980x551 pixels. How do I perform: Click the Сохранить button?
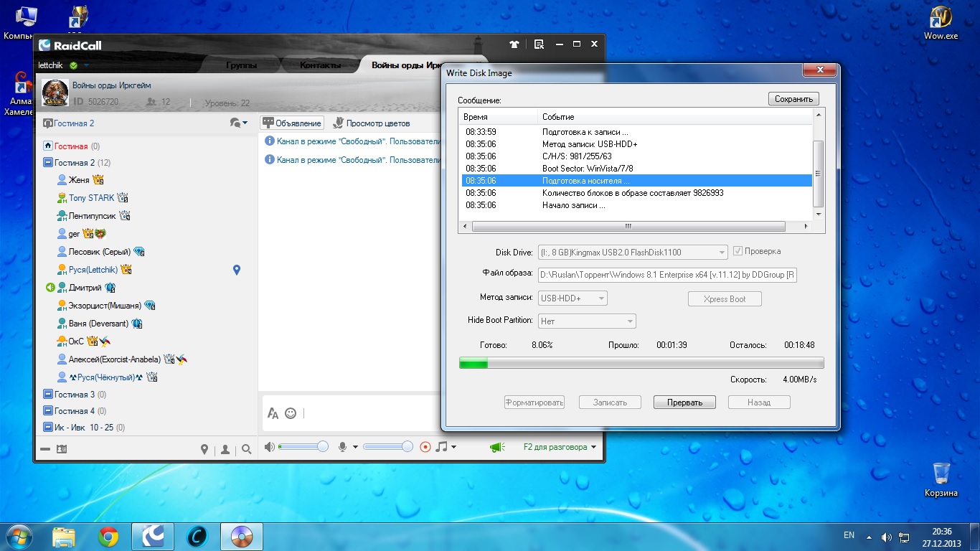pos(793,99)
